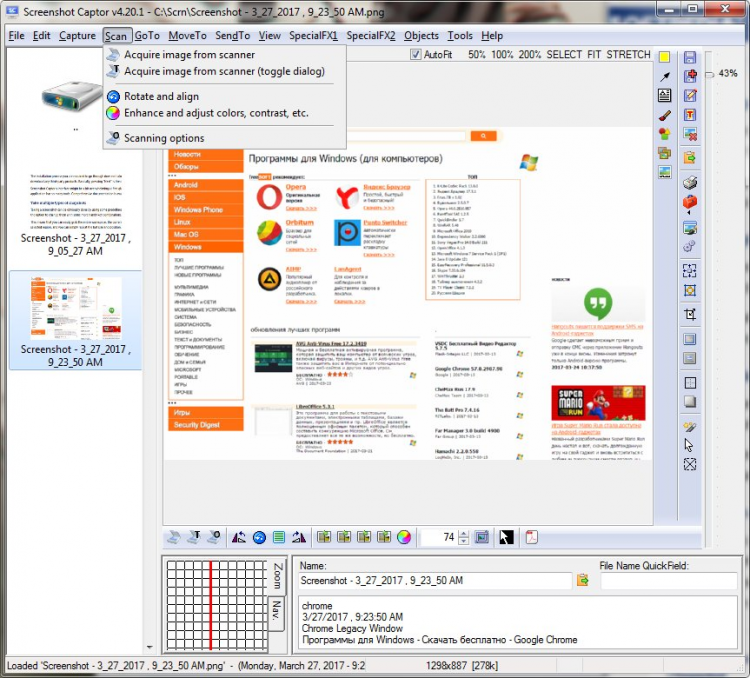Open the SpecialFX1 menu

(x=313, y=35)
